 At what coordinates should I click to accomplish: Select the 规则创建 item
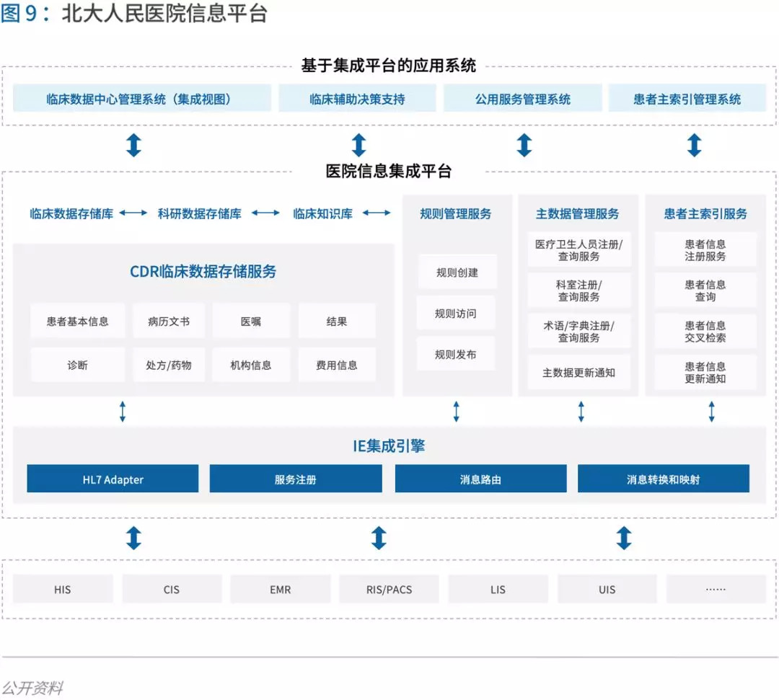click(x=457, y=272)
